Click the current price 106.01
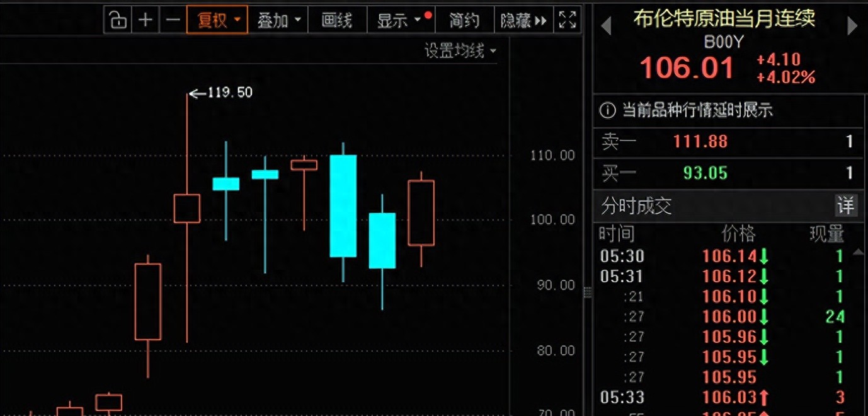This screenshot has width=868, height=416. coord(687,68)
